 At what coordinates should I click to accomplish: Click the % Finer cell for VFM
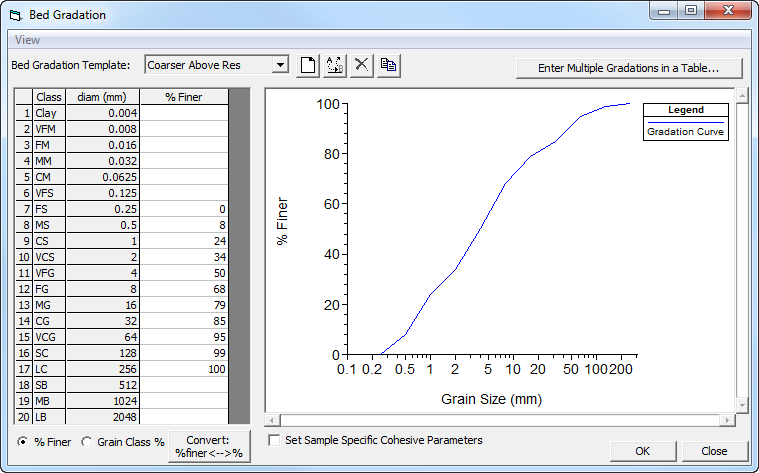(184, 129)
